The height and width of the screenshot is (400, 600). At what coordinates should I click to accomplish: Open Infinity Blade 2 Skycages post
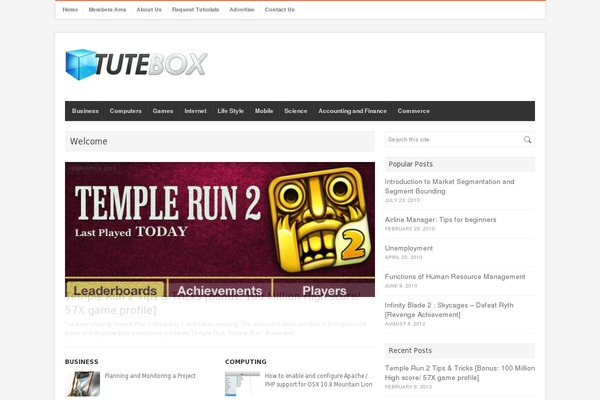[x=449, y=310]
